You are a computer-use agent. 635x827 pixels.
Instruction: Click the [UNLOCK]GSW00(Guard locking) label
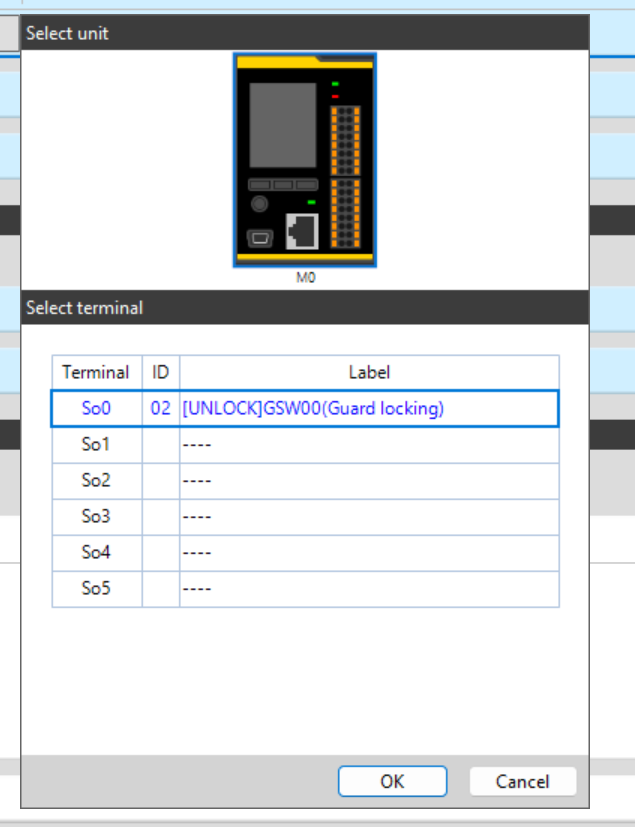coord(313,408)
